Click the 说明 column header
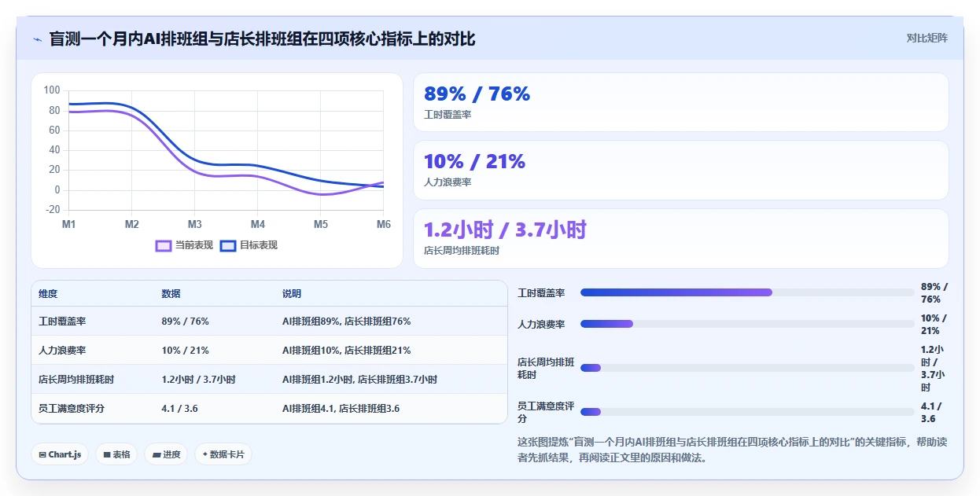The image size is (980, 496). point(292,294)
